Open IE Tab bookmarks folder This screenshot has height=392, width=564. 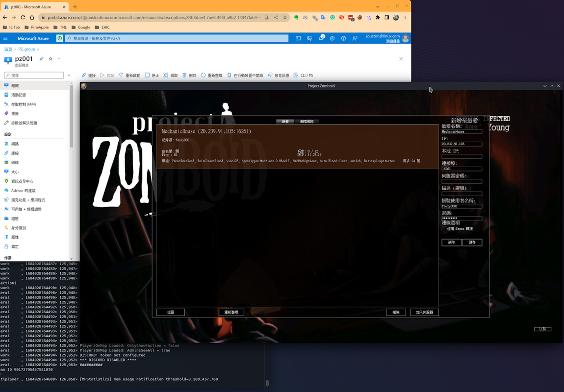pyautogui.click(x=11, y=27)
